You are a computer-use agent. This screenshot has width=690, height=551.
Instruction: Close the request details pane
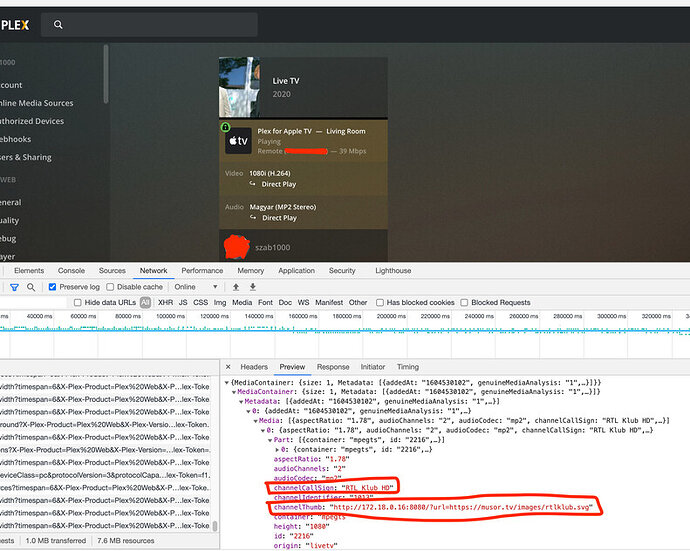(x=228, y=367)
